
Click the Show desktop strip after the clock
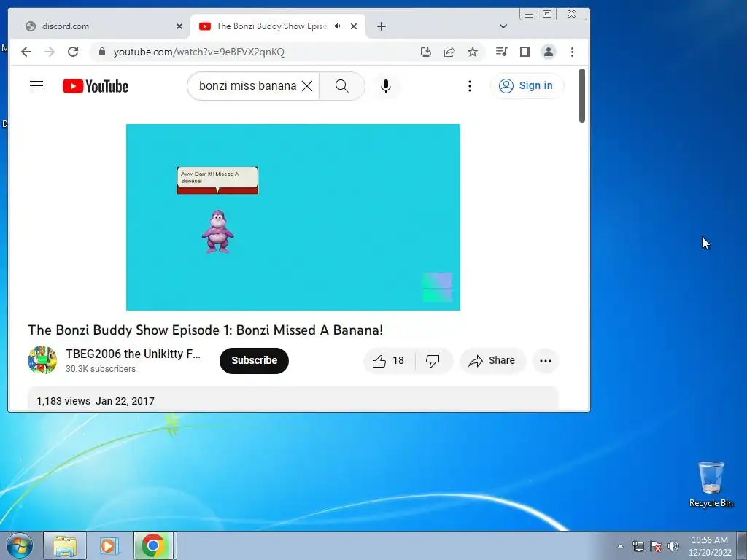pyautogui.click(x=742, y=545)
